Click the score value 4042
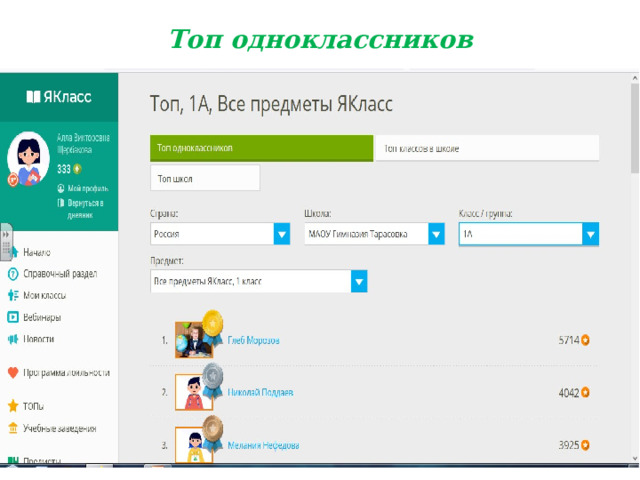640x480 pixels. (x=569, y=392)
